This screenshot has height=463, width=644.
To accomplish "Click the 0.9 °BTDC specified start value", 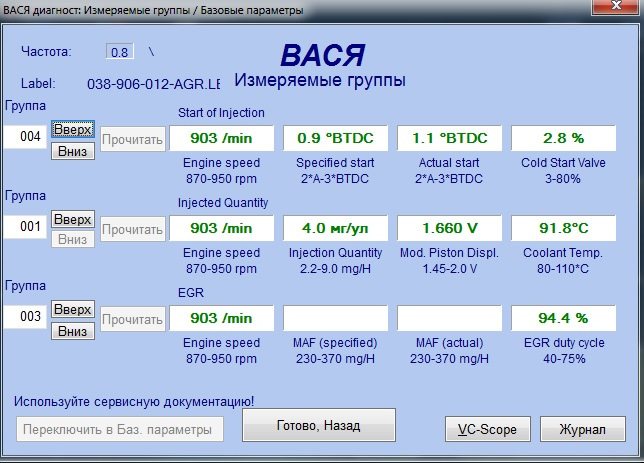I will click(335, 138).
